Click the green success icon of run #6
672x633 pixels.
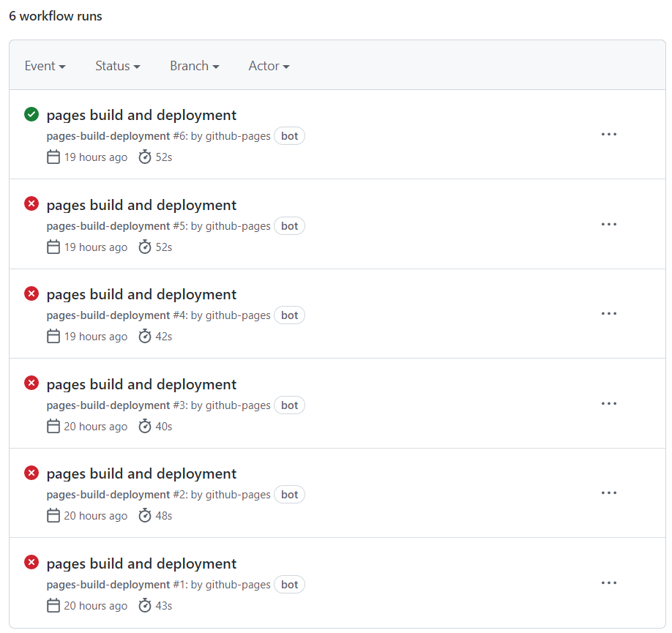point(31,114)
